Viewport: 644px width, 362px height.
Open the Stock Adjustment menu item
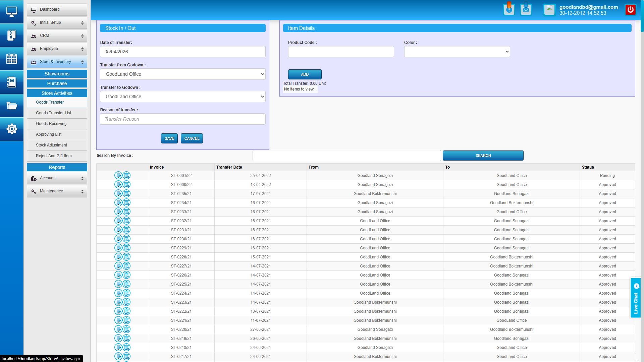click(52, 145)
